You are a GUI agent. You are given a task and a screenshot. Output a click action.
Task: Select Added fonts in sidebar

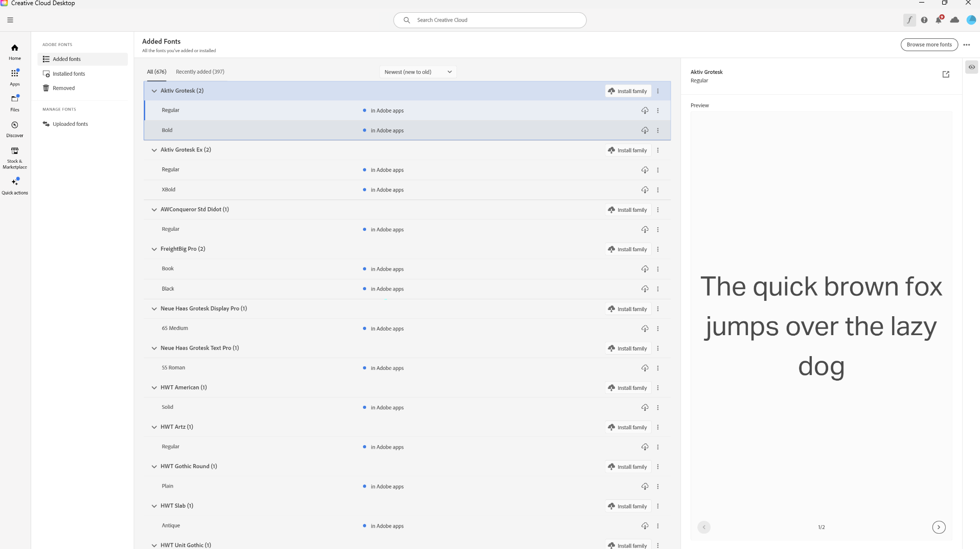82,59
